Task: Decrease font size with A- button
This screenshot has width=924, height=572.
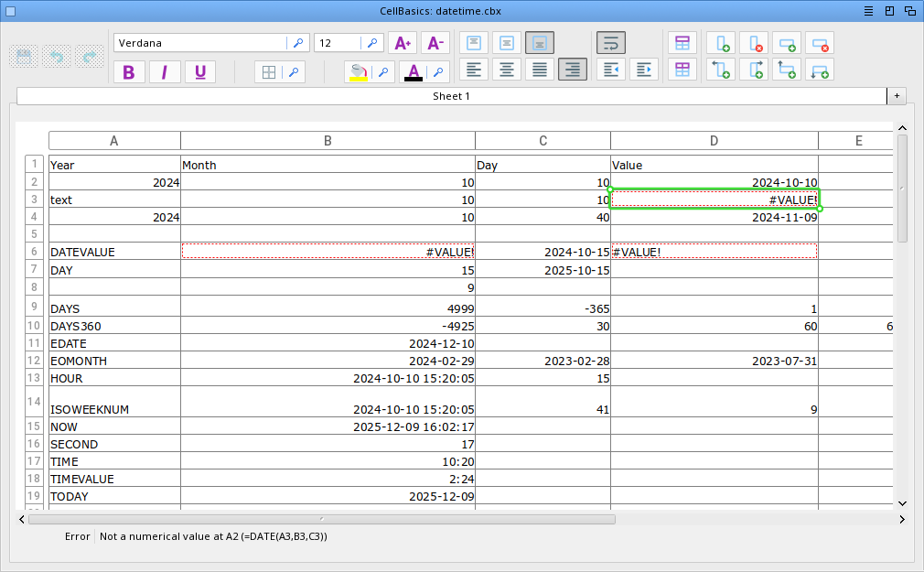Action: tap(435, 43)
